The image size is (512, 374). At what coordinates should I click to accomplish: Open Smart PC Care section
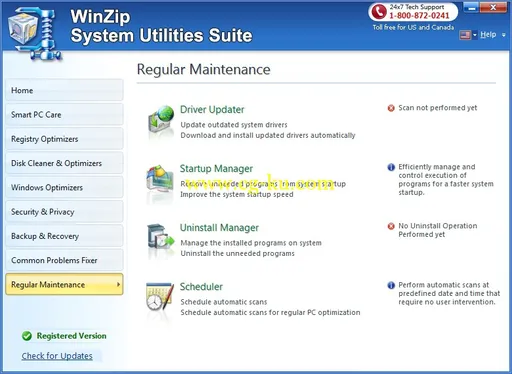click(64, 114)
